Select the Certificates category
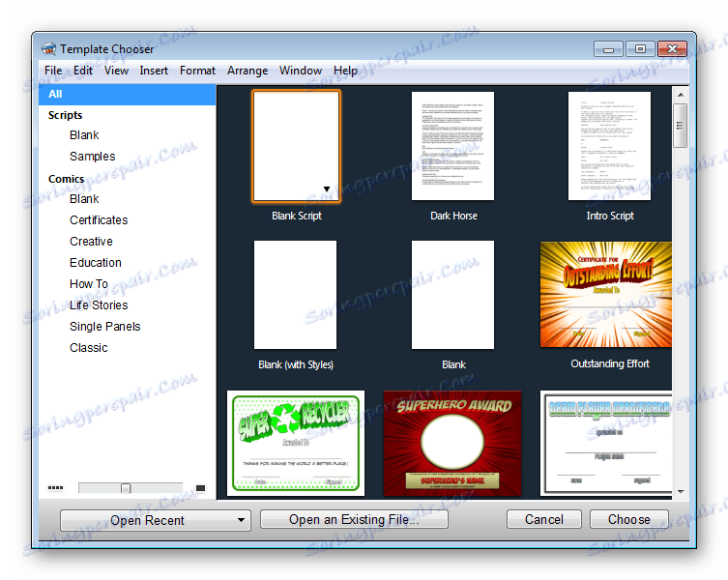This screenshot has height=580, width=728. click(x=99, y=220)
